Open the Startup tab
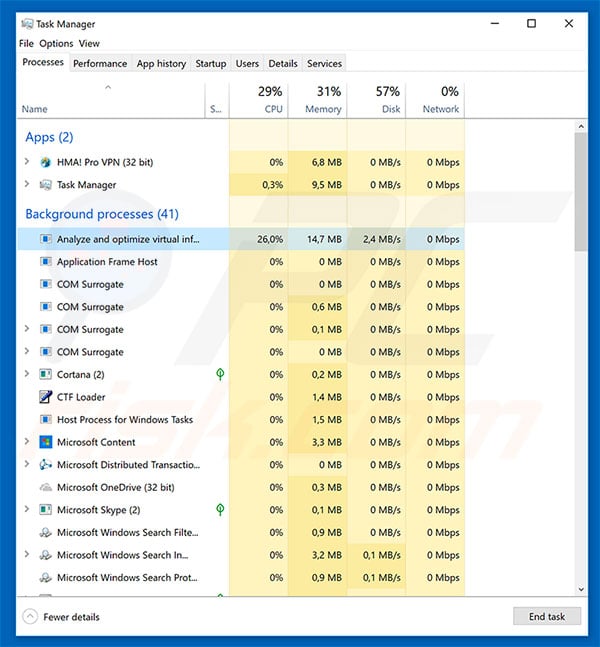Screen dimensions: 600x647 [210, 64]
